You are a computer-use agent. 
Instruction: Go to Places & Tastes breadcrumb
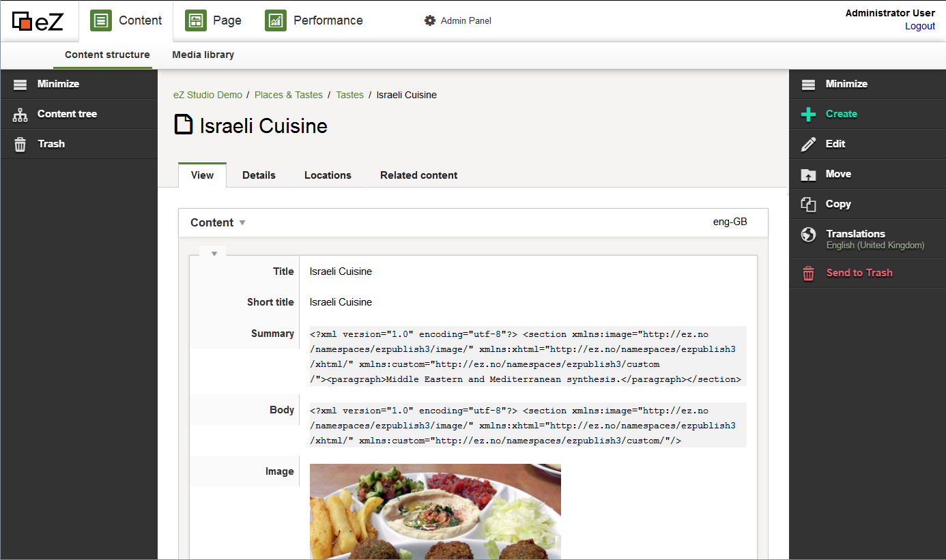(x=289, y=95)
